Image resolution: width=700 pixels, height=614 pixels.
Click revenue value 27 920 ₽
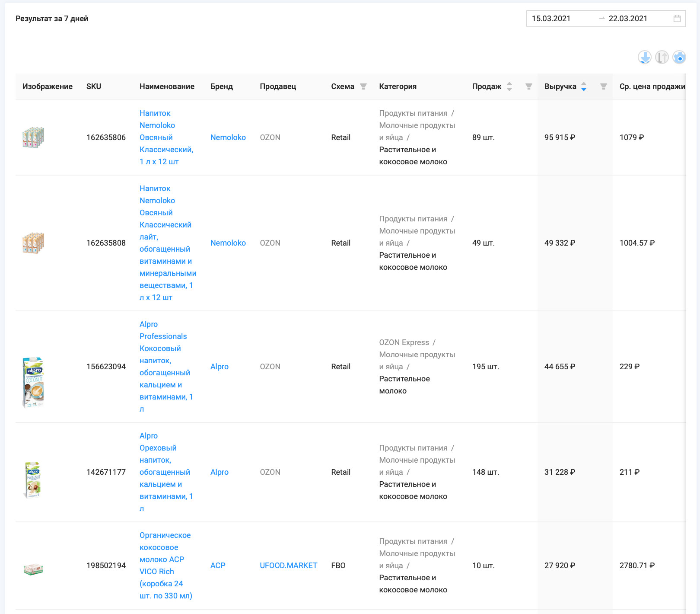560,566
